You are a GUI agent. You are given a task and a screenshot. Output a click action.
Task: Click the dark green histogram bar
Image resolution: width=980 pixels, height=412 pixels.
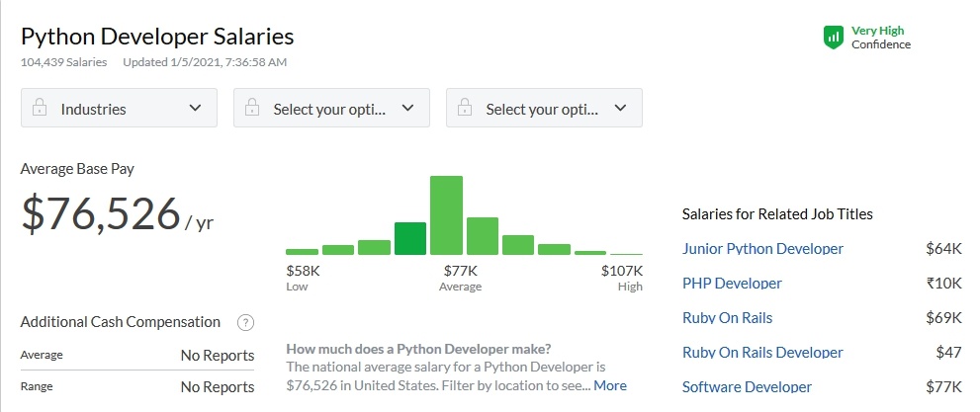tap(410, 238)
